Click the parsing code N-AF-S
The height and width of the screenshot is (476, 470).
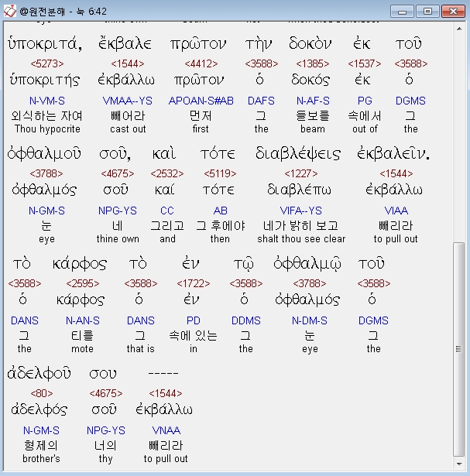tap(313, 101)
